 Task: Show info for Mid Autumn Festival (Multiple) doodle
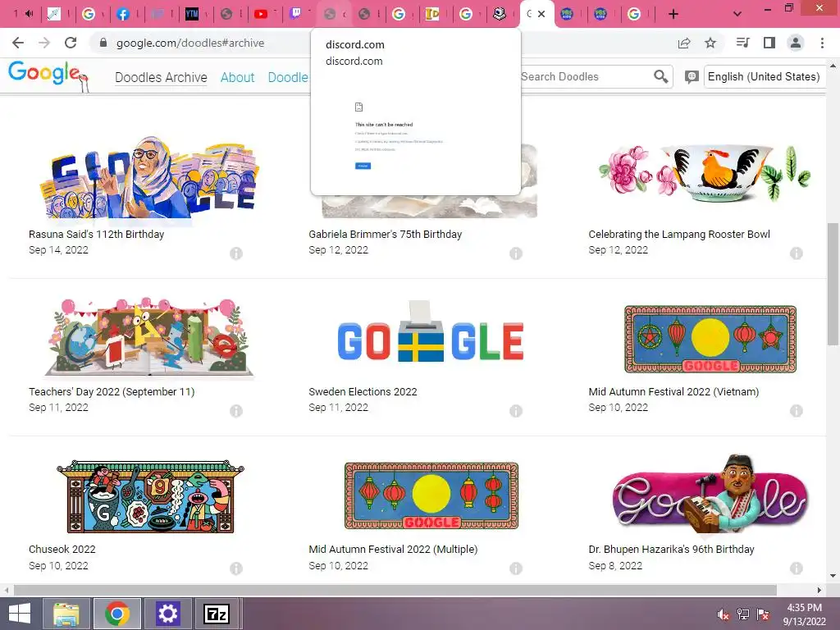[x=516, y=568]
